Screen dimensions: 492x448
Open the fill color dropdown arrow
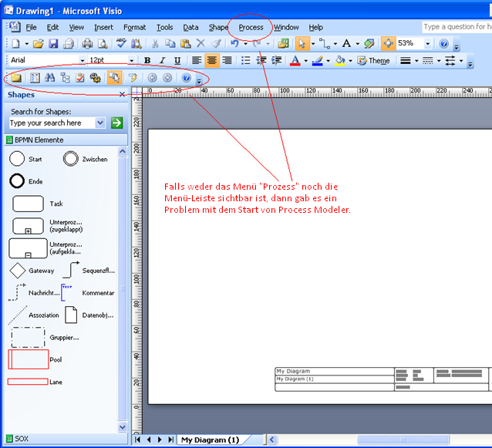click(350, 61)
